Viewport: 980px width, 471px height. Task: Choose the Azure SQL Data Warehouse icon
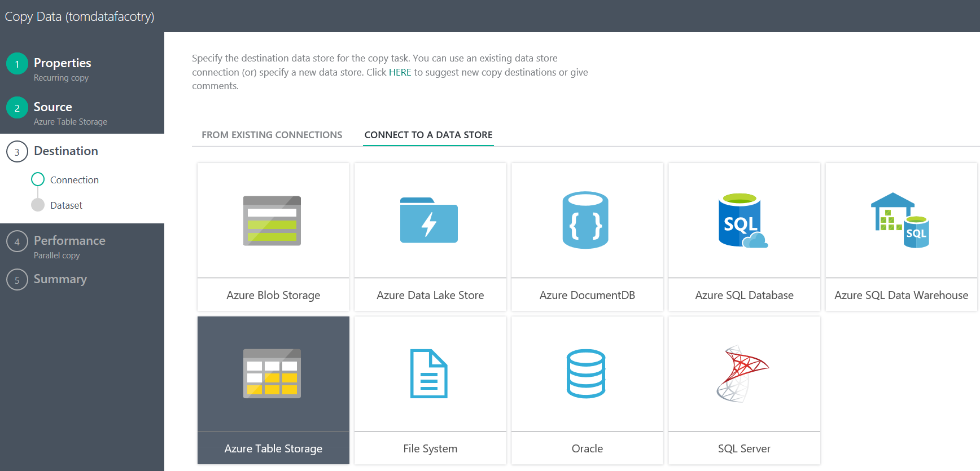point(900,220)
